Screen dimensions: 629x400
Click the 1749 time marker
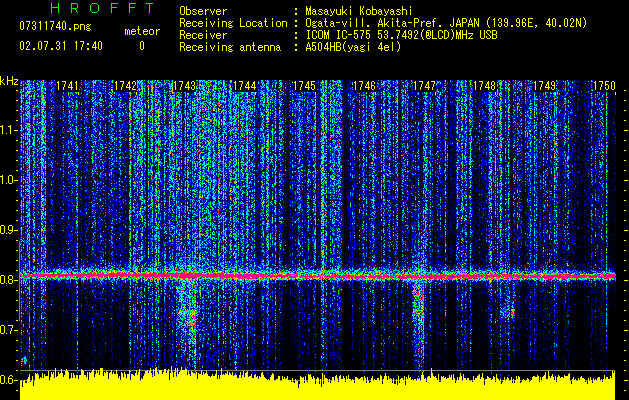pos(545,86)
